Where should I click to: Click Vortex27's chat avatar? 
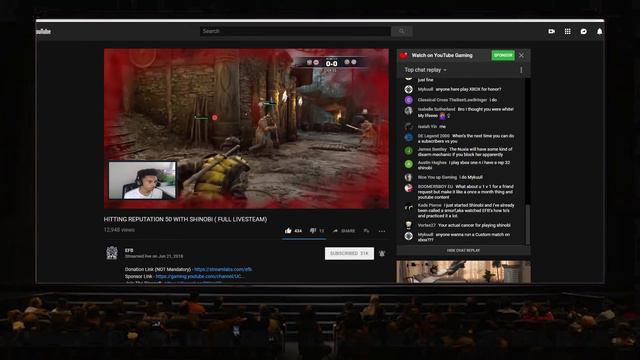(409, 225)
